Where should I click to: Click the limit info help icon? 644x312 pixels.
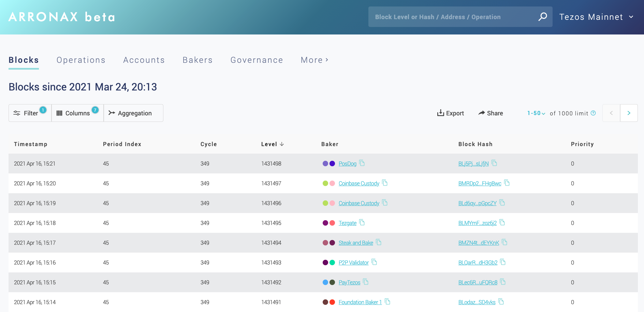pyautogui.click(x=593, y=113)
